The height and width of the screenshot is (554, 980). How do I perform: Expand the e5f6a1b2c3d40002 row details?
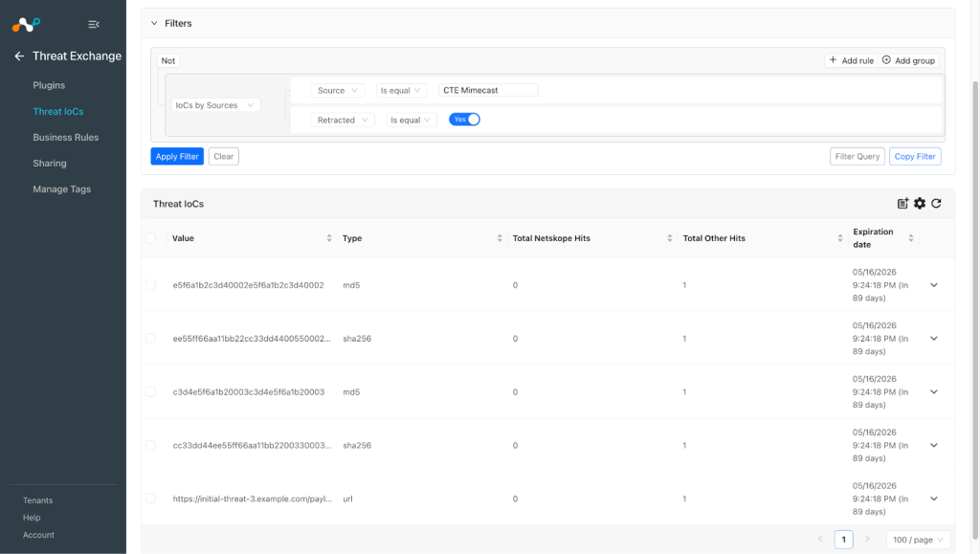(x=934, y=285)
